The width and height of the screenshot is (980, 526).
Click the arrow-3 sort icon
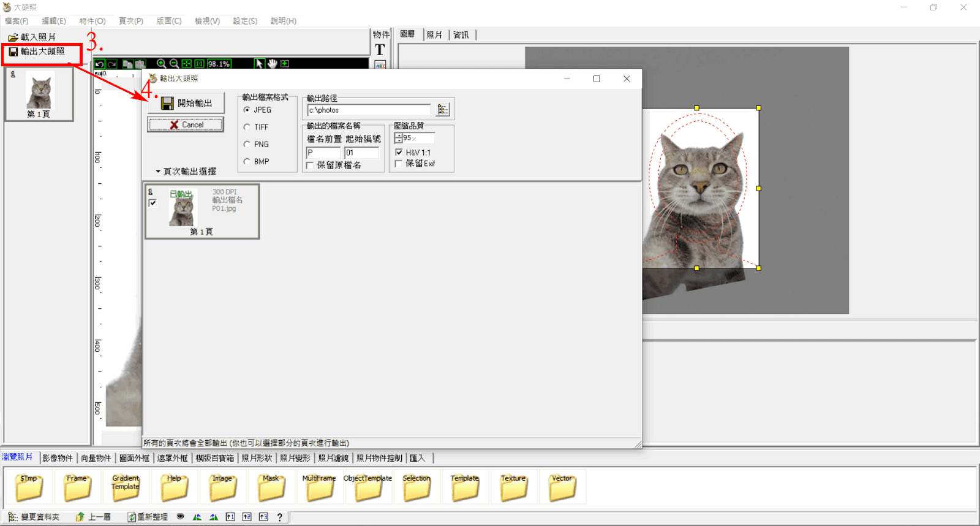[x=263, y=517]
